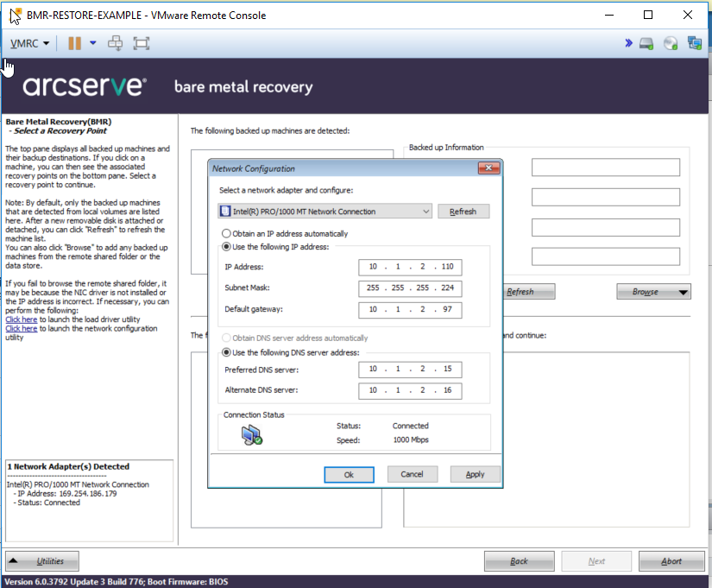
Task: Open the power options dropdown arrow next to pause
Action: 93,43
